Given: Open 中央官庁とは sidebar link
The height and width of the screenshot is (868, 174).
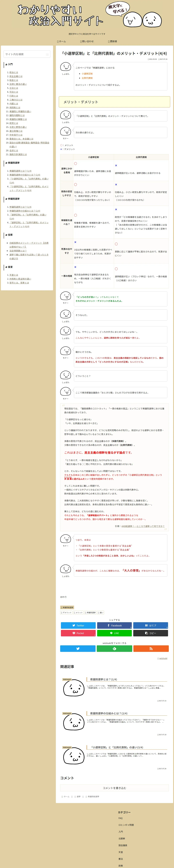Looking at the screenshot, I should pyautogui.click(x=16, y=135).
